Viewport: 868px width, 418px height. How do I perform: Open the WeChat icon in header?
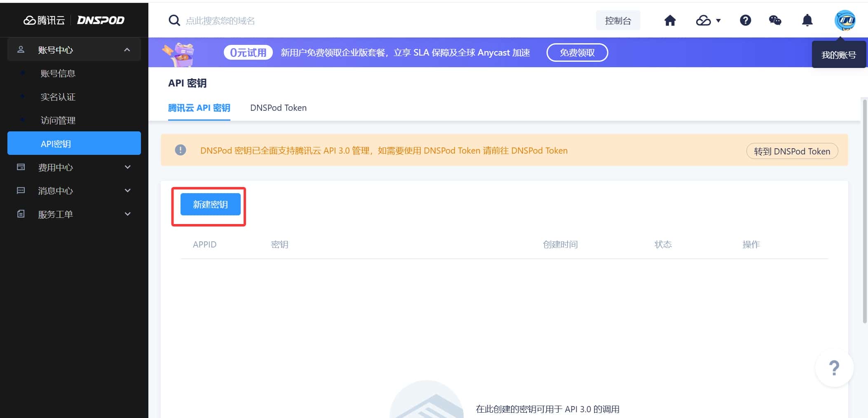tap(775, 20)
